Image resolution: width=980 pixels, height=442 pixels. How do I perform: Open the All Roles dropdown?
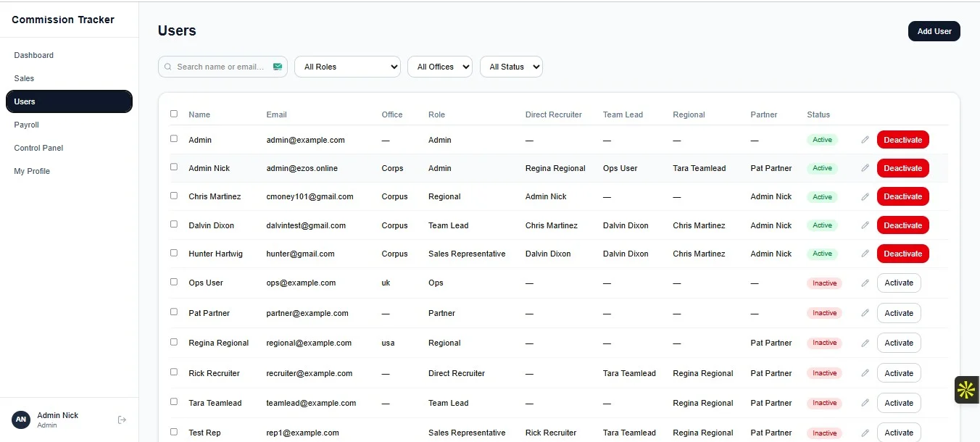coord(347,67)
